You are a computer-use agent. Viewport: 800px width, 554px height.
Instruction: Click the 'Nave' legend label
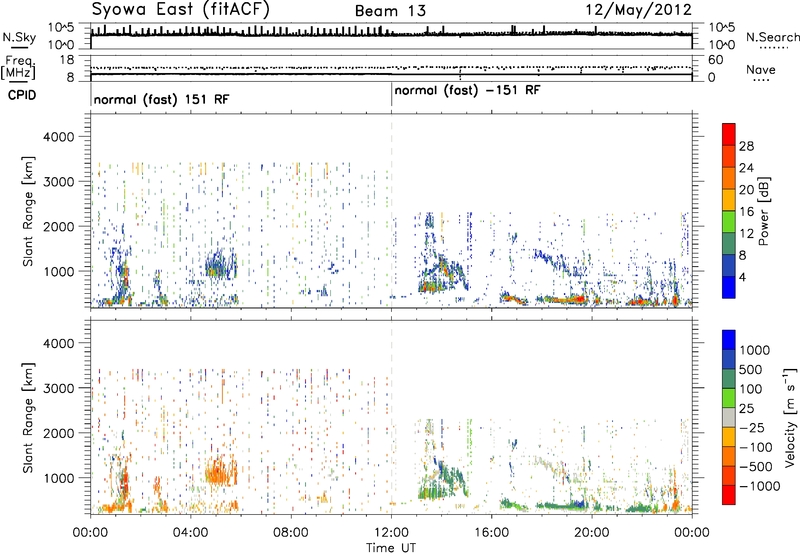[760, 69]
